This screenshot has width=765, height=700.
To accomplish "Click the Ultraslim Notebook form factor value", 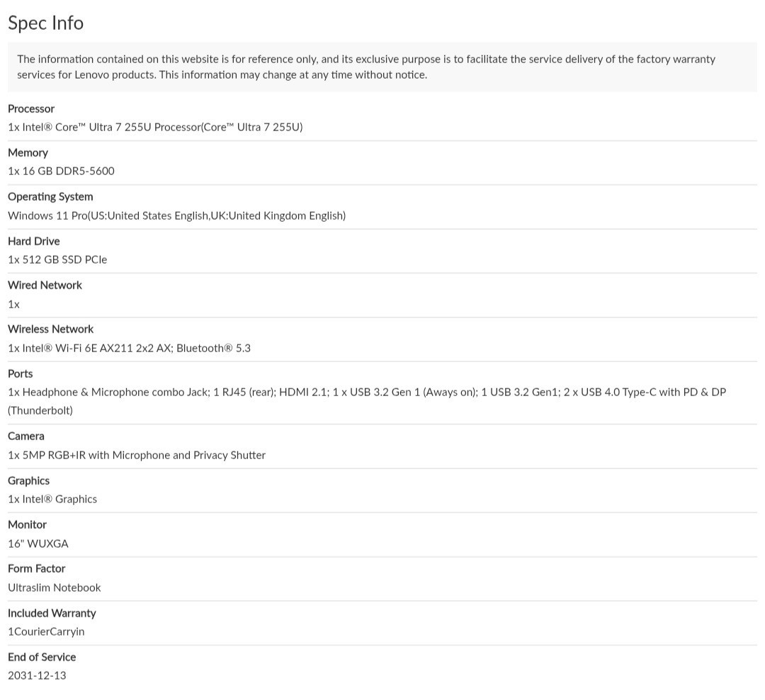I will (x=54, y=587).
